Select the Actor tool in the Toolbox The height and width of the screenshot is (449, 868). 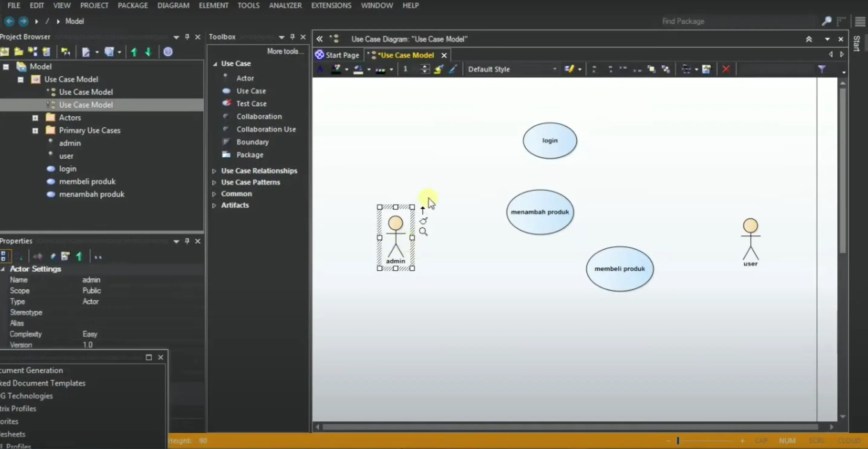click(x=245, y=78)
